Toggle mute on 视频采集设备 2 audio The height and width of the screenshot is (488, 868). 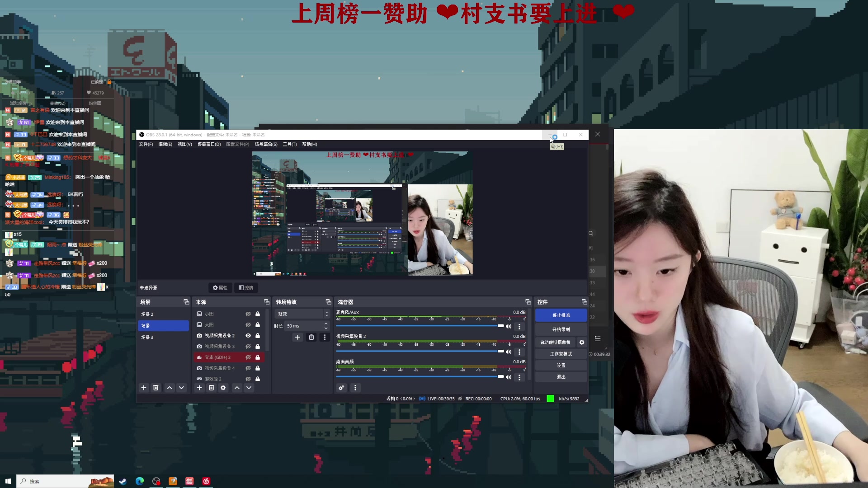tap(509, 352)
